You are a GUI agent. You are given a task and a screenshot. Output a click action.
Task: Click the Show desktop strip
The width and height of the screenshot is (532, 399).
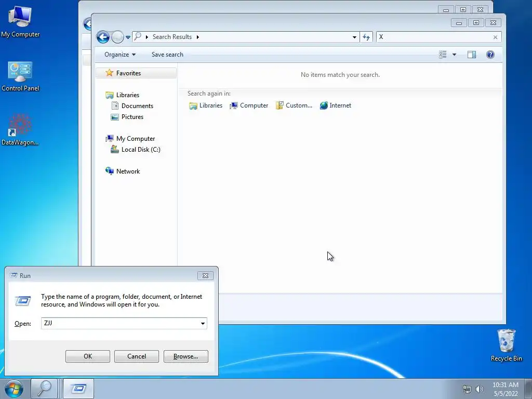pos(528,389)
